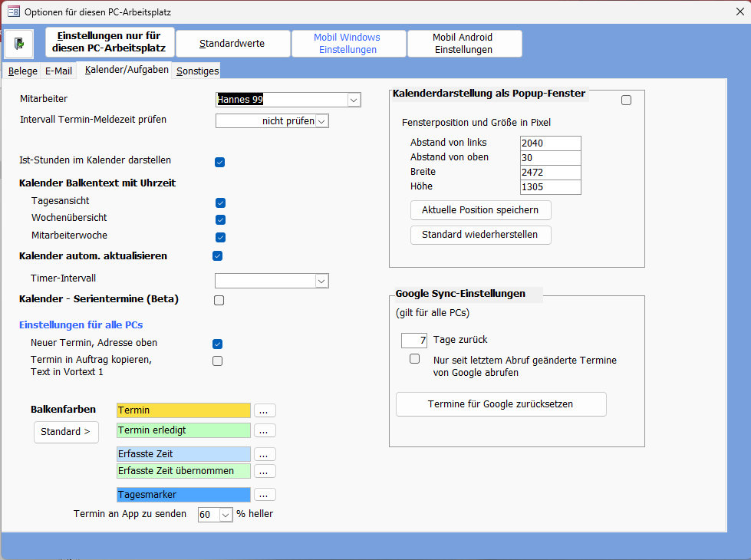Image resolution: width=751 pixels, height=560 pixels.
Task: Click the exit door icon top-left
Action: point(18,44)
